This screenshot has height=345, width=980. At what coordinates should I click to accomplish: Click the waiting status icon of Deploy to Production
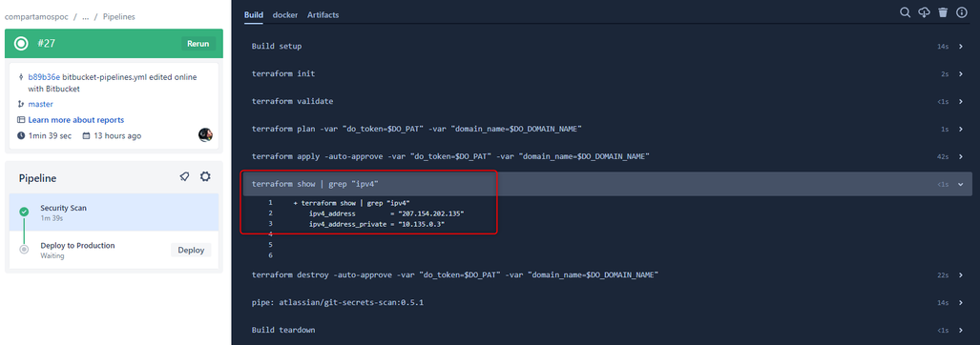point(24,250)
